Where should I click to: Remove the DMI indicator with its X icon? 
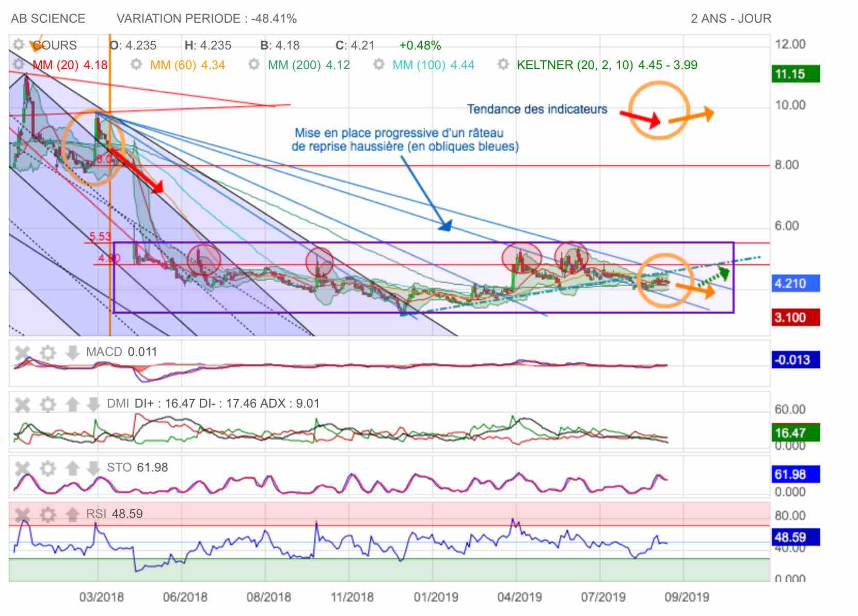(x=23, y=404)
